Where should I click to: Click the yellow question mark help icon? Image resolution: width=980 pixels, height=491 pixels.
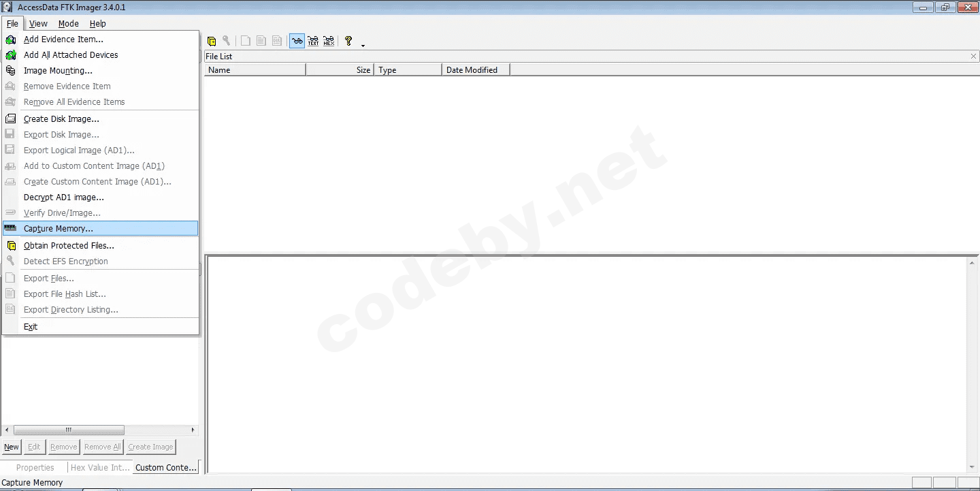pos(348,41)
